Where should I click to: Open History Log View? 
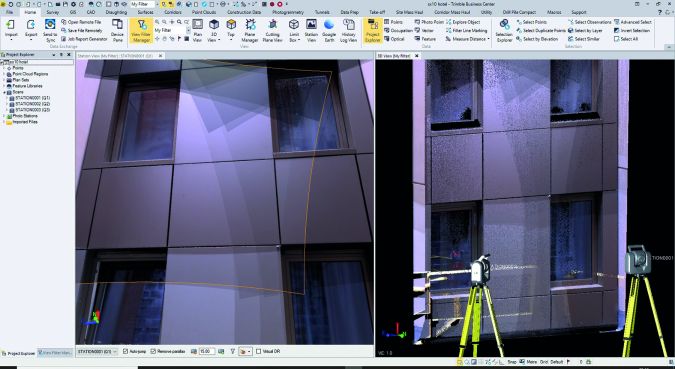349,30
